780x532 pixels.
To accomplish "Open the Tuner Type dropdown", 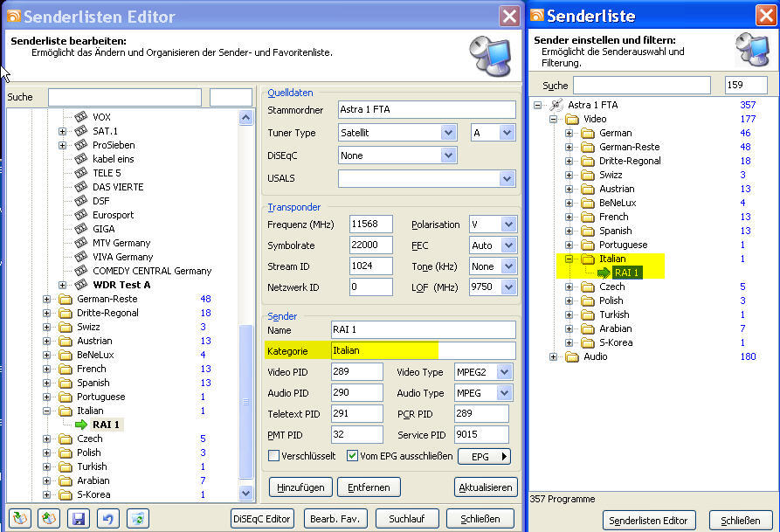I will coord(448,133).
